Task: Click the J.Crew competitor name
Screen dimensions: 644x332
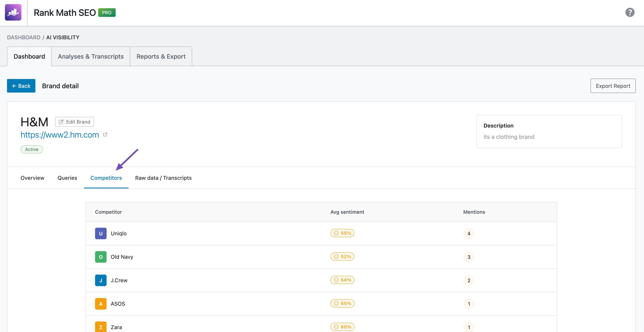Action: tap(119, 280)
